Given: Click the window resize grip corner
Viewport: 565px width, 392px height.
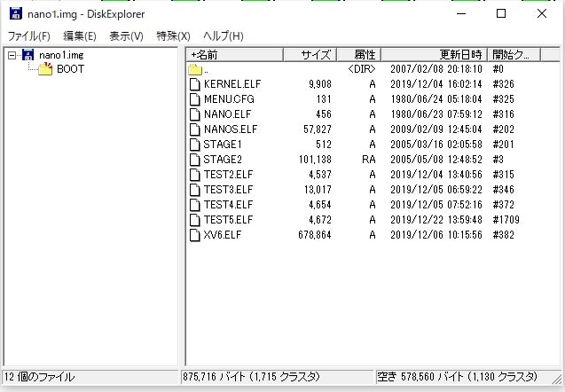Looking at the screenshot, I should (556, 379).
